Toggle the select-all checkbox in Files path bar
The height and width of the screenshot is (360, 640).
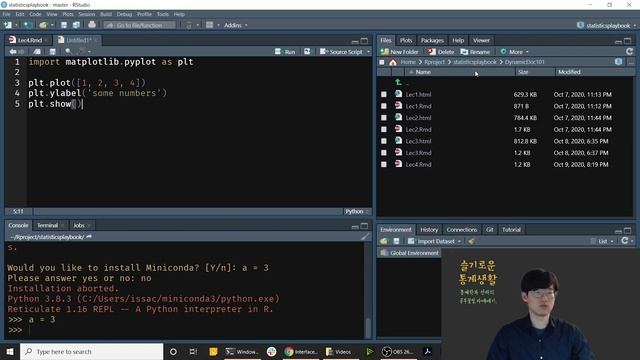coord(382,62)
